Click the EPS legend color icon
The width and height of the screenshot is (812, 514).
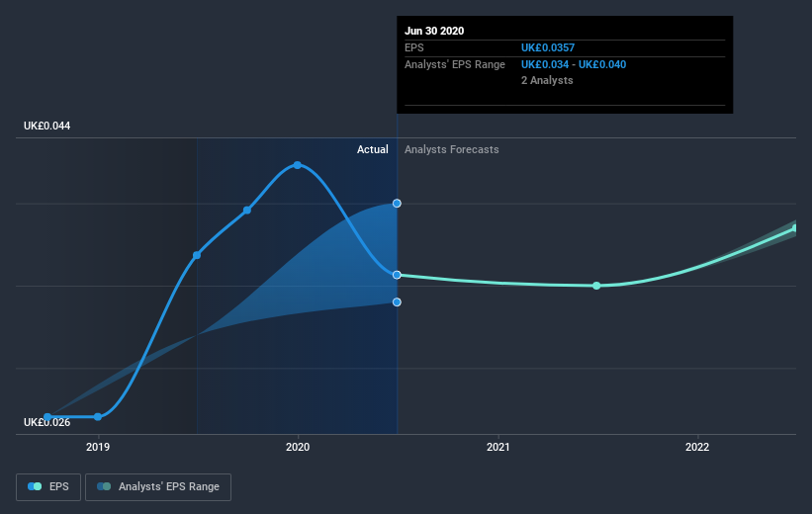click(35, 486)
